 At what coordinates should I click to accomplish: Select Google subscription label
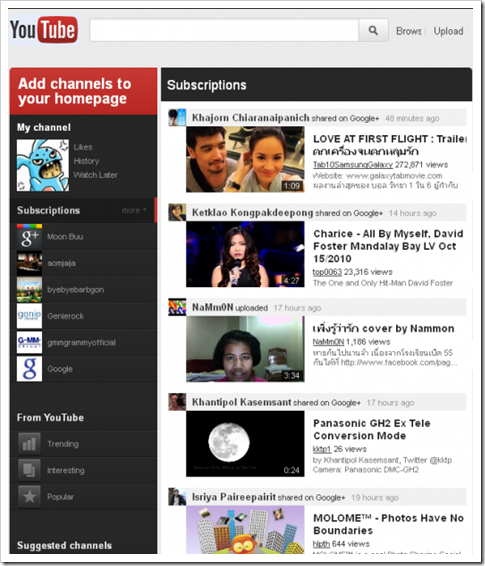coord(60,369)
